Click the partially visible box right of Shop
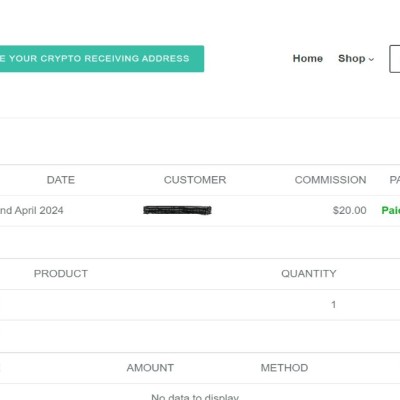 tap(395, 59)
